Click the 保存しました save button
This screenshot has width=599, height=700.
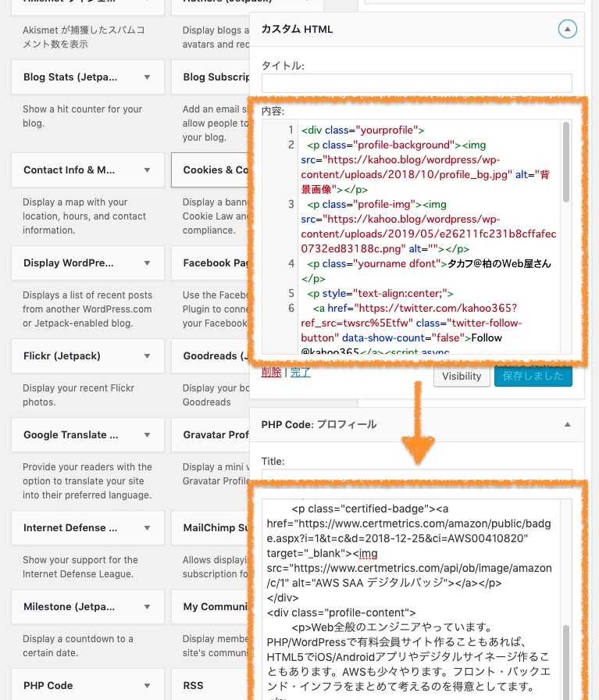[533, 376]
